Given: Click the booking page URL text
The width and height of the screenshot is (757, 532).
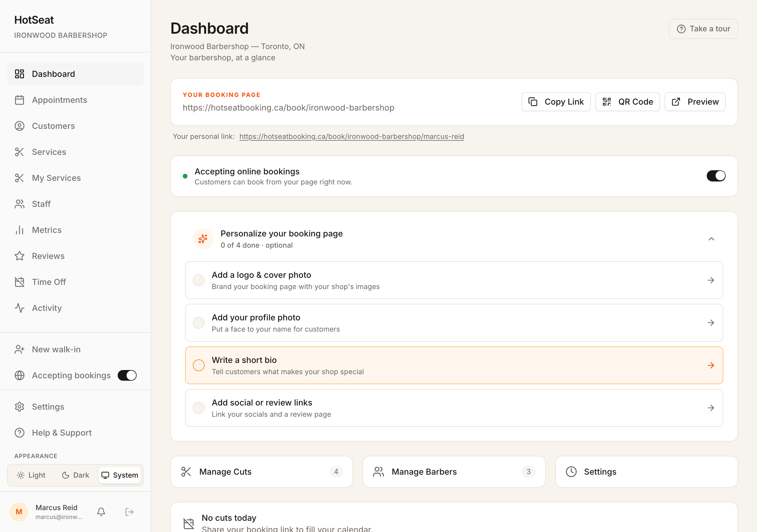Looking at the screenshot, I should coord(288,108).
